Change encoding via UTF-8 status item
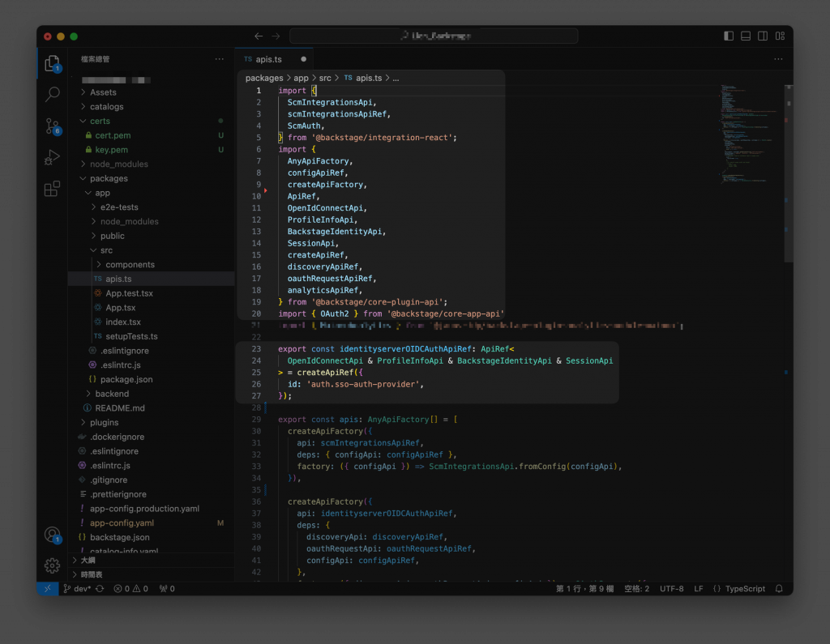The width and height of the screenshot is (830, 644). tap(671, 588)
